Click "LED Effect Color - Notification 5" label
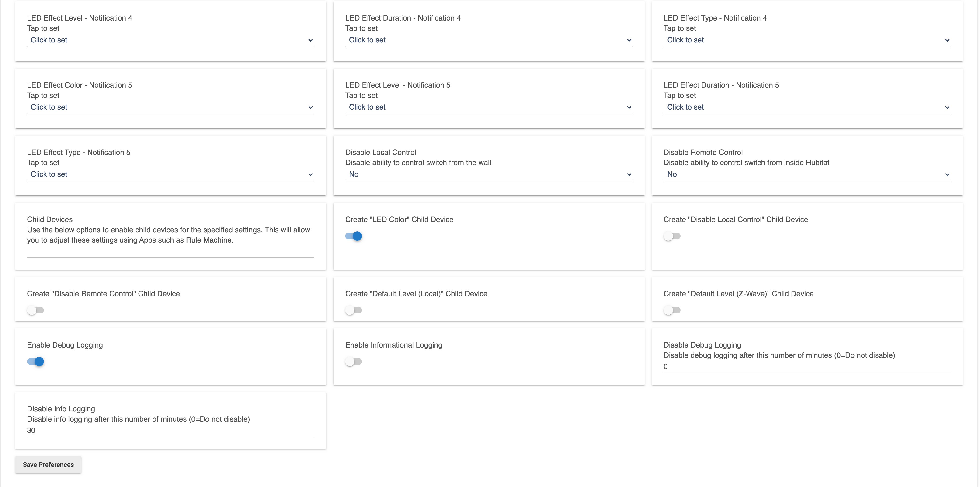The image size is (980, 487). (x=80, y=85)
